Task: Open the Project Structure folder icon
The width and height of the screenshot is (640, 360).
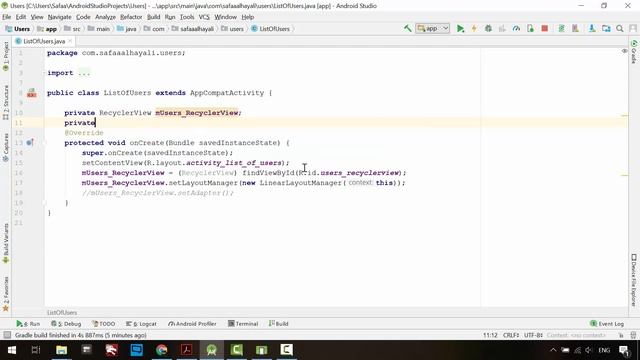Action: 606,29
